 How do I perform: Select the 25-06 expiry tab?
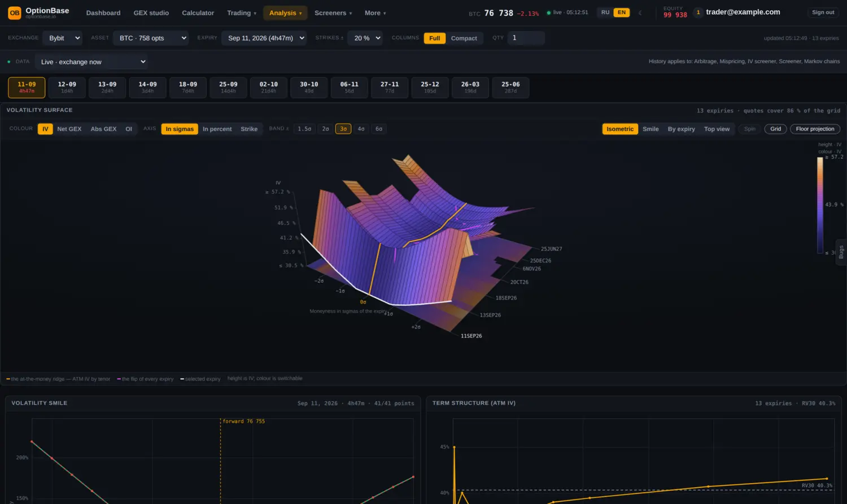(x=510, y=87)
